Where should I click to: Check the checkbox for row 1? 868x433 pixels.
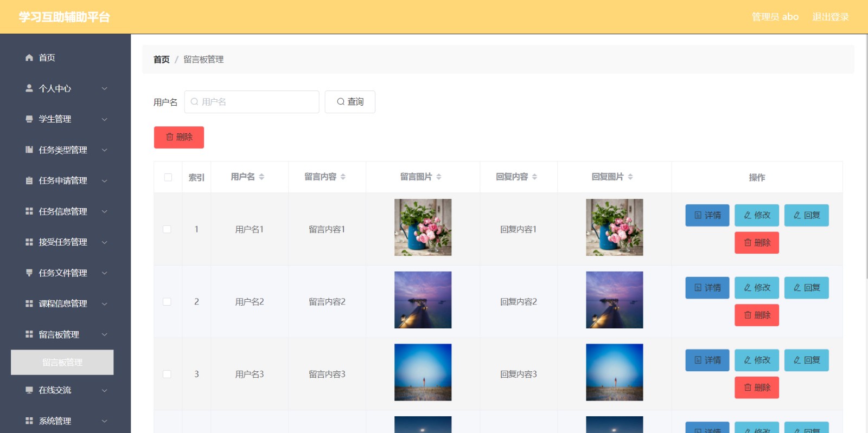(x=167, y=229)
